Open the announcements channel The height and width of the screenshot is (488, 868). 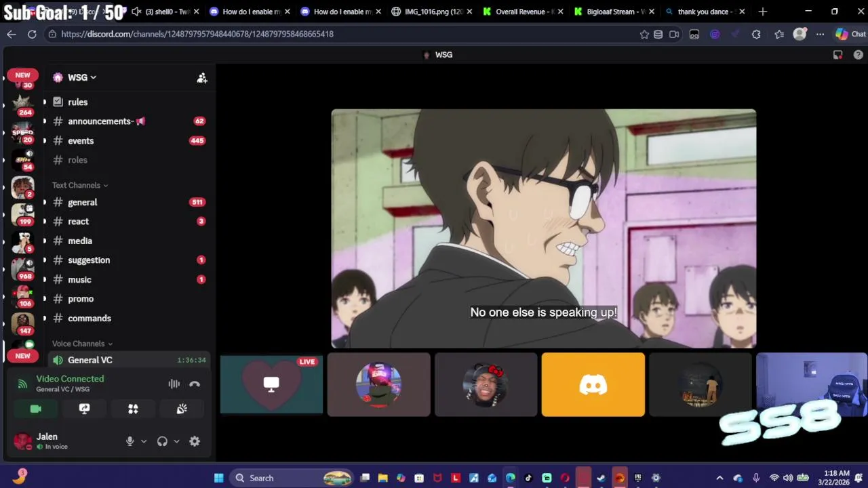click(x=128, y=121)
